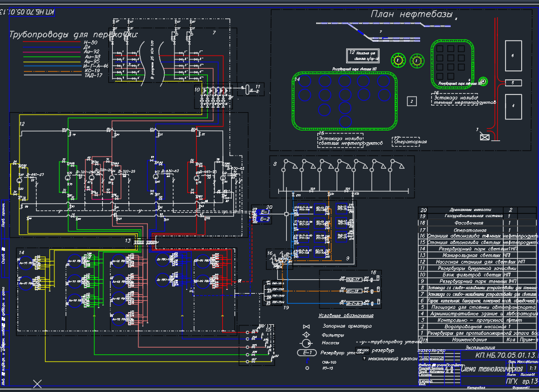
Task: Click the "Фильтры" legend label
Action: pos(333,335)
